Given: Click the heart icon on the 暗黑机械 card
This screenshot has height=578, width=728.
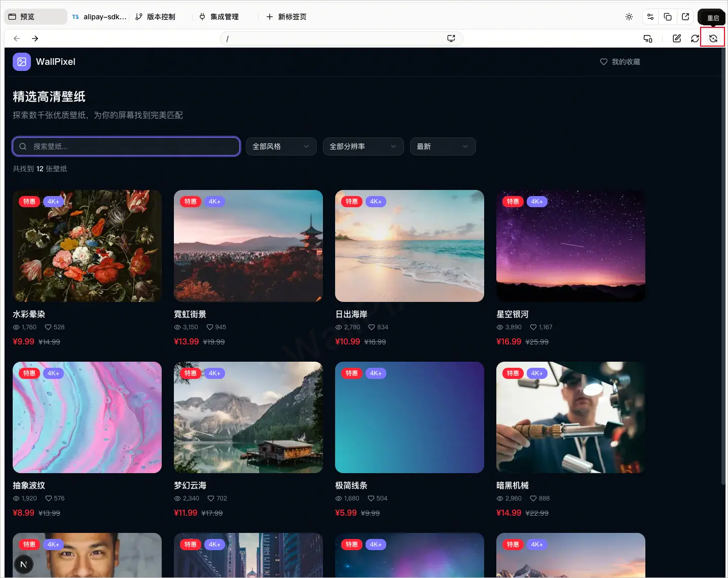Looking at the screenshot, I should [x=533, y=498].
